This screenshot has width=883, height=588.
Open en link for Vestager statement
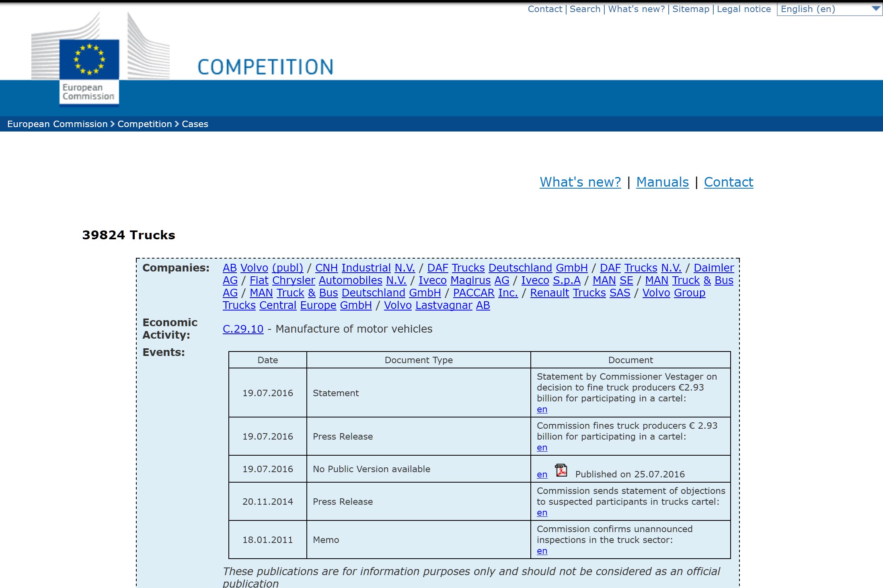542,409
